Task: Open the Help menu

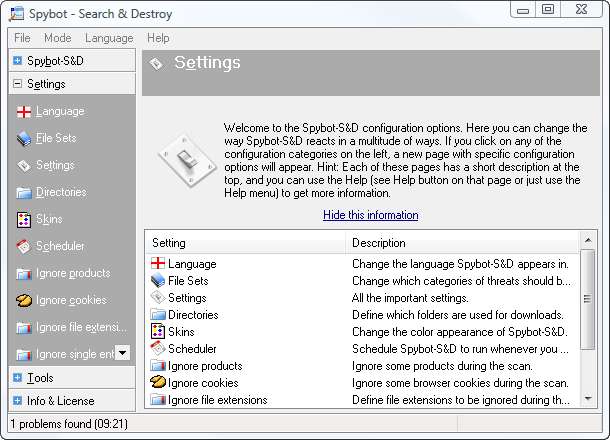Action: pyautogui.click(x=158, y=38)
